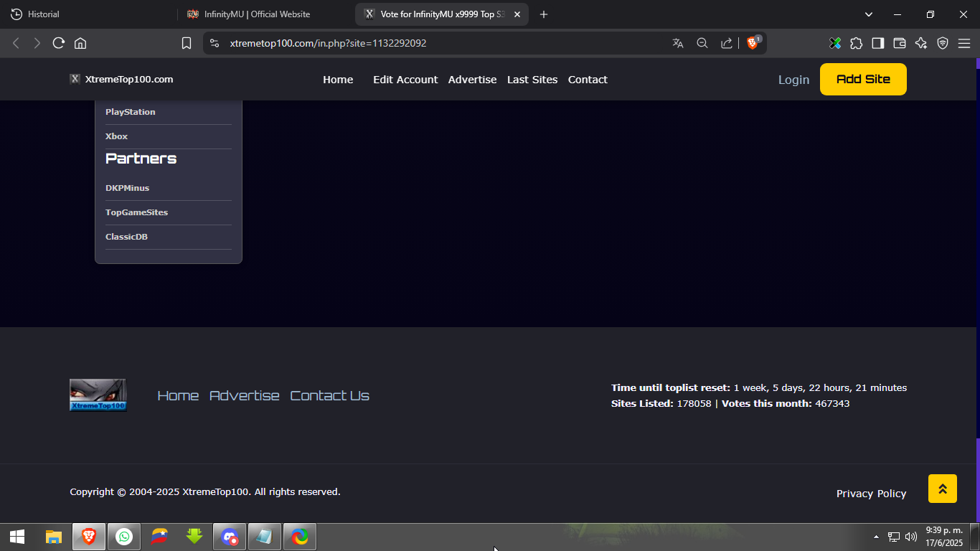Open Contact in the top navigation

(x=588, y=80)
